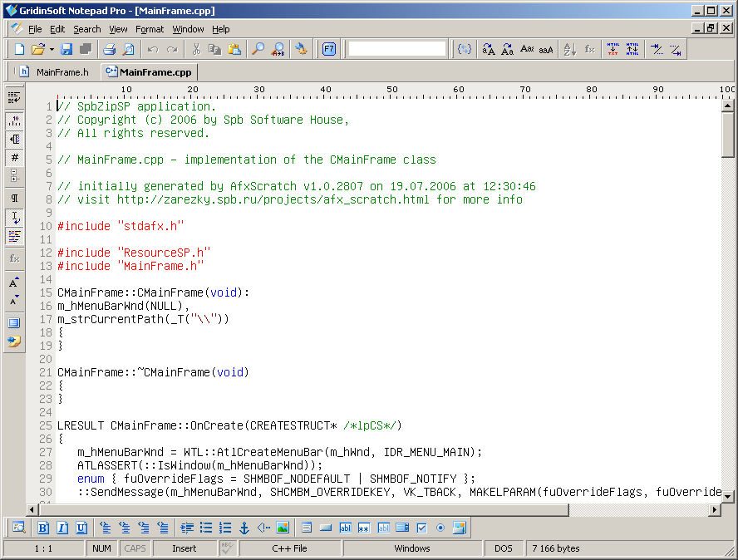Click the Save file icon
Viewport: 738px width, 560px height.
(x=66, y=50)
